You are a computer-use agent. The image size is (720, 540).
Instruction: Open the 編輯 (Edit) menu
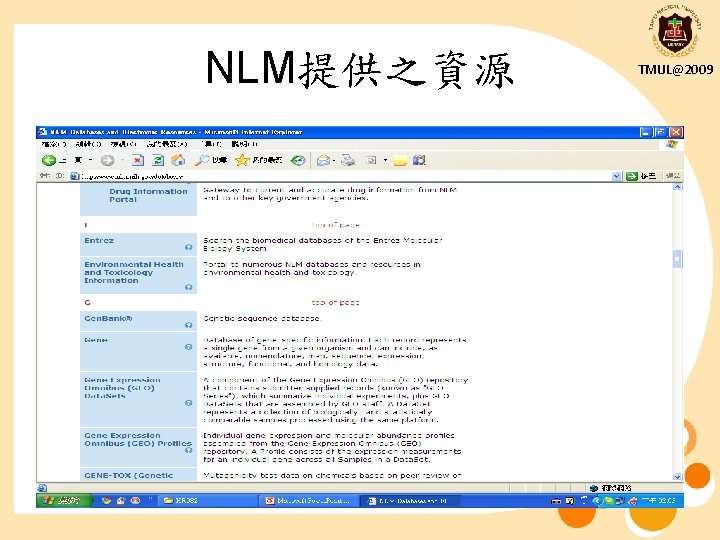(88, 144)
